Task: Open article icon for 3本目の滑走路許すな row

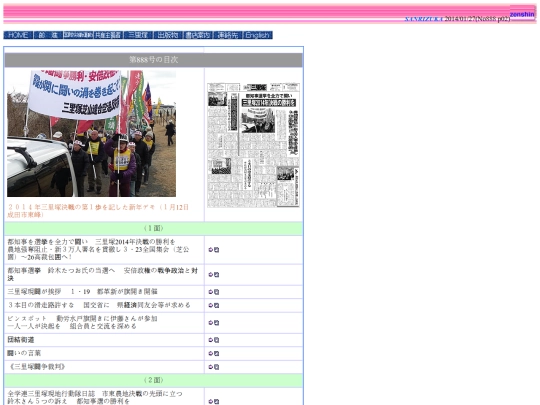Action: [214, 305]
